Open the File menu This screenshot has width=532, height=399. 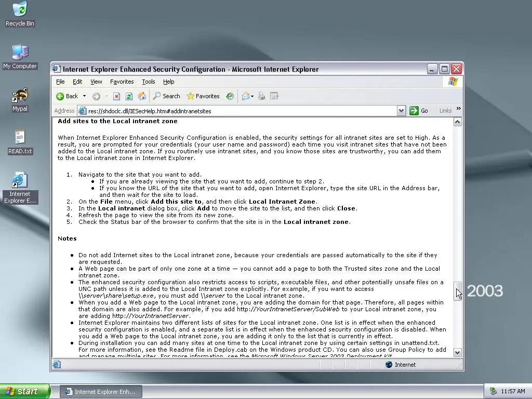(60, 82)
